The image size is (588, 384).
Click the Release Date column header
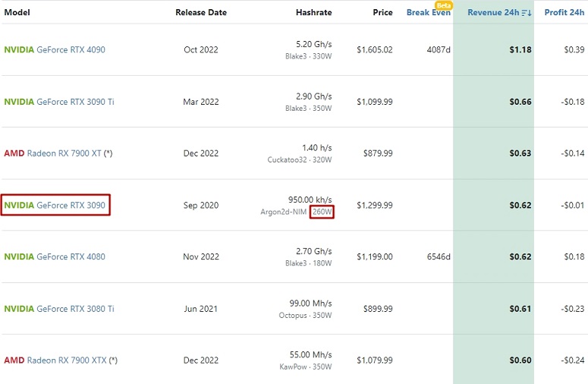coord(201,12)
